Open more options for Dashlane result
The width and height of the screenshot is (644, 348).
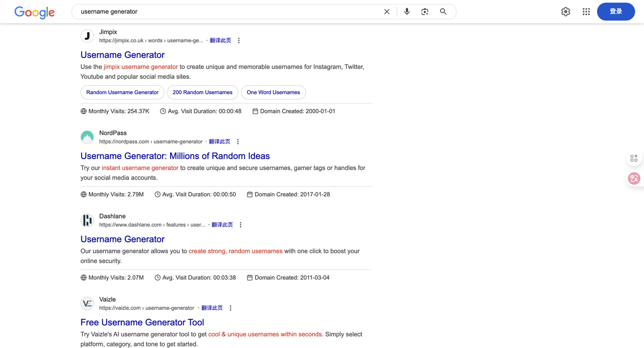pos(240,225)
